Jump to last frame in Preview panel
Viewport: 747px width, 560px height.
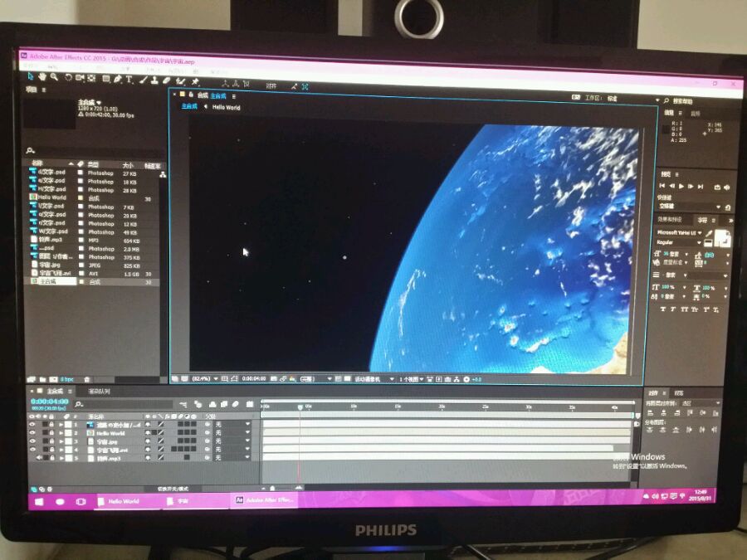click(x=701, y=187)
